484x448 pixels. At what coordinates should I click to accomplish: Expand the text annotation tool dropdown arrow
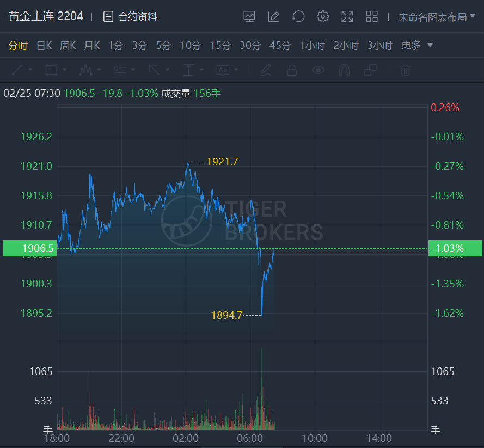tap(236, 70)
